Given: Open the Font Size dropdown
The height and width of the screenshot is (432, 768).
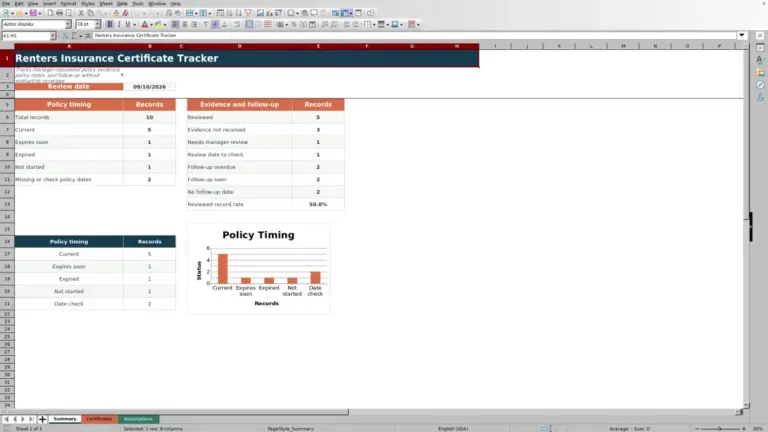Looking at the screenshot, I should click(97, 24).
